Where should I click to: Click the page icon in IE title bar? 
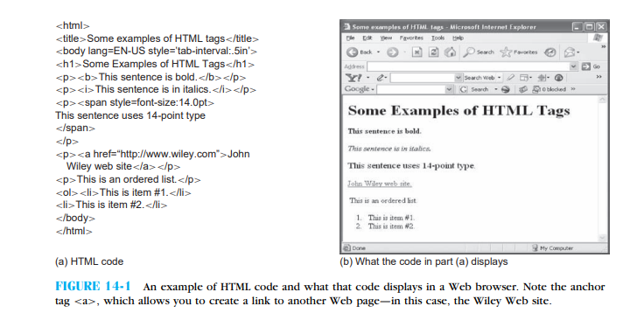(346, 27)
